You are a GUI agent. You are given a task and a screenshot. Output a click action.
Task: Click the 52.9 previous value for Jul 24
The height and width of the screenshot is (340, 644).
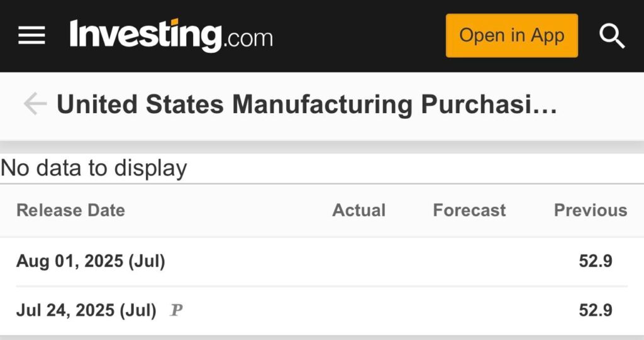click(596, 310)
